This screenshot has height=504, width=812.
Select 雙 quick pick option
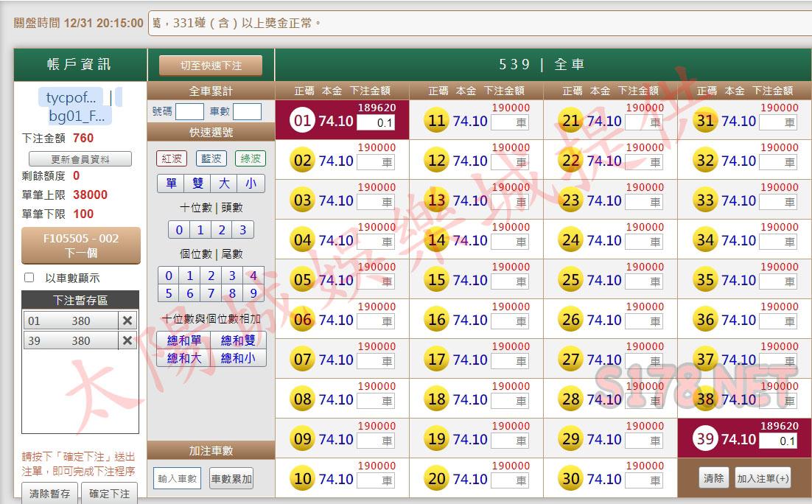click(197, 183)
